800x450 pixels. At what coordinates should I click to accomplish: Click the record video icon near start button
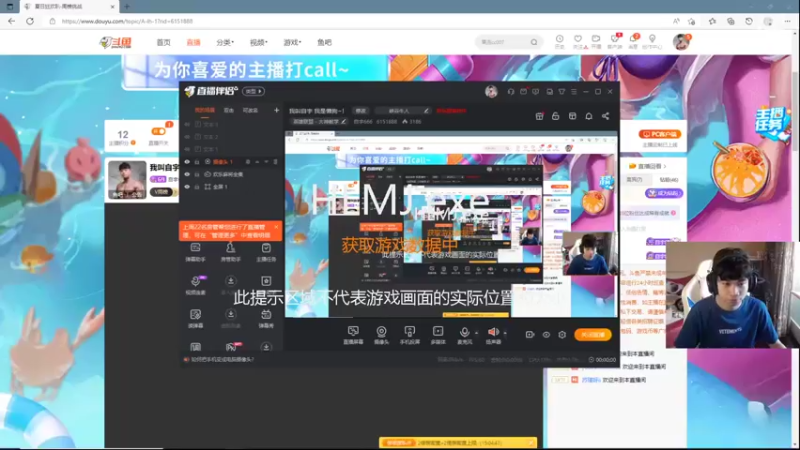point(530,335)
